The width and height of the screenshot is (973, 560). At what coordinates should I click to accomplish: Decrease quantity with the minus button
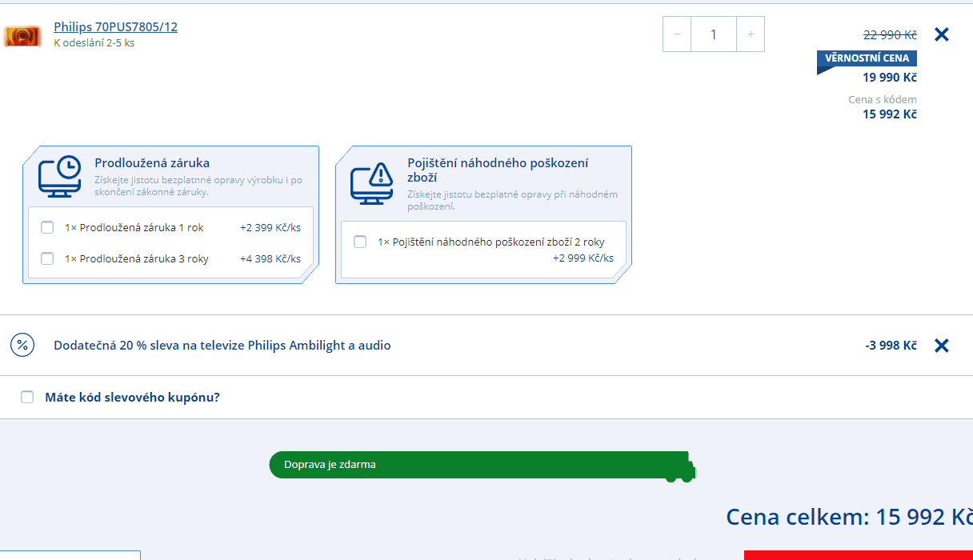(x=677, y=34)
